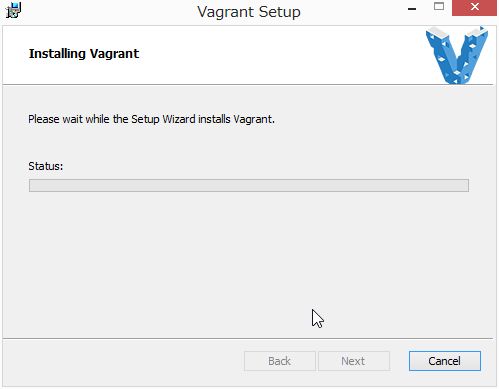Image resolution: width=499 pixels, height=389 pixels.
Task: Maximize the Vagrant Setup window
Action: [x=439, y=7]
